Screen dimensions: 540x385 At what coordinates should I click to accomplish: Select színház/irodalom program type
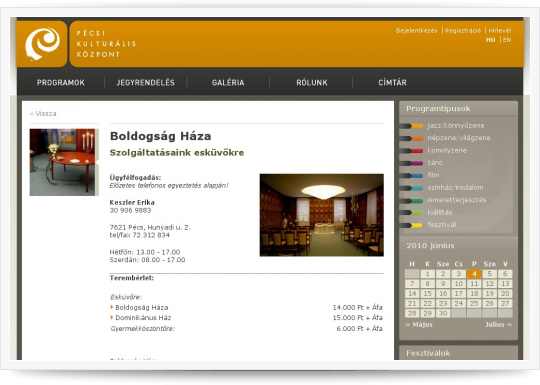click(455, 188)
